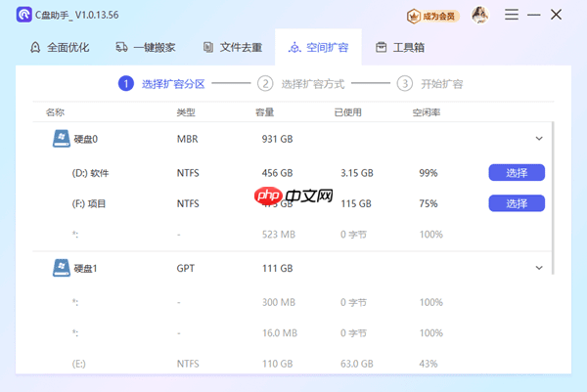
Task: Minimize the C盘助手 window
Action: click(534, 15)
